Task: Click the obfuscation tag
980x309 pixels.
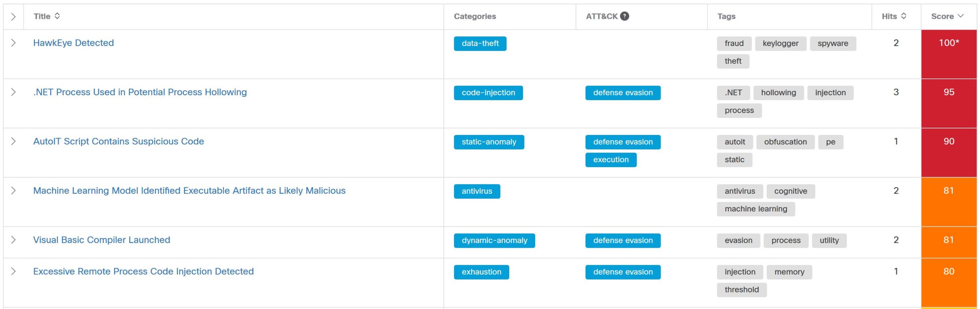Action: click(785, 142)
